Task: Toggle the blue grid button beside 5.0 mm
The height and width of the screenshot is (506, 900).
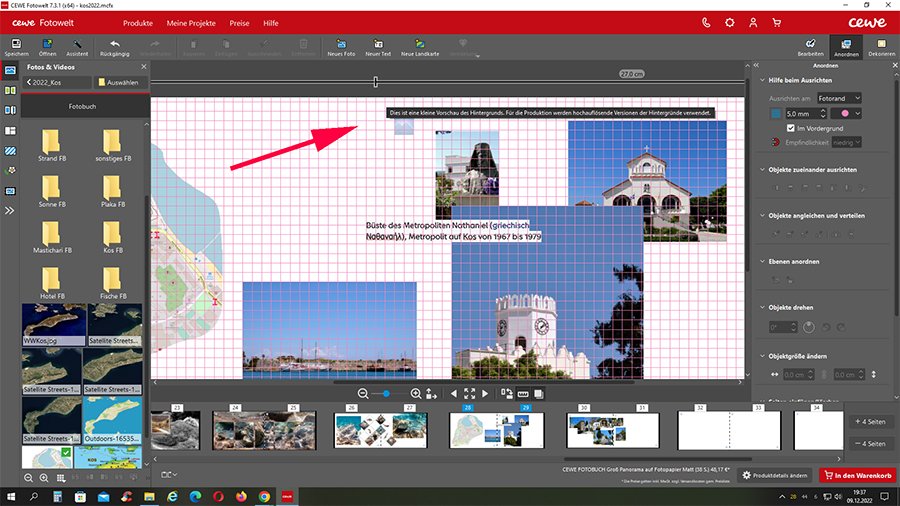Action: click(775, 114)
